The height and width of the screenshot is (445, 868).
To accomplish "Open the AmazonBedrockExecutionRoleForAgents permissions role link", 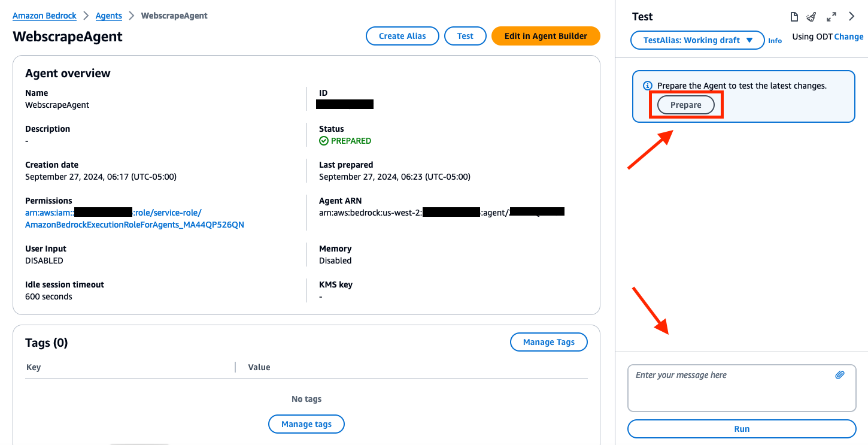I will 135,219.
